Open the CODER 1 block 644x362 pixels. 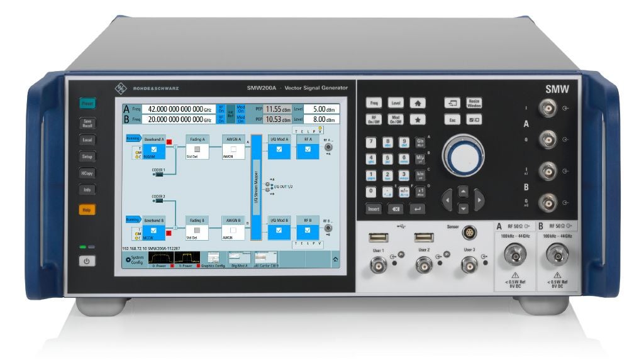(159, 174)
